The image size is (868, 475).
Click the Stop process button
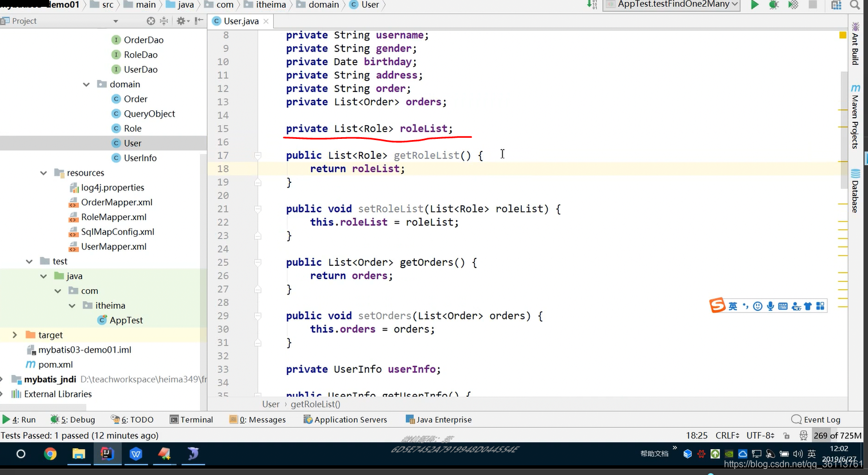click(813, 5)
